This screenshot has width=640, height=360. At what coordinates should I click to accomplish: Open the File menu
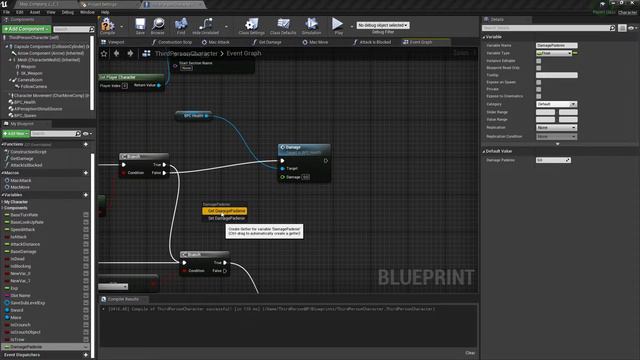[7, 12]
